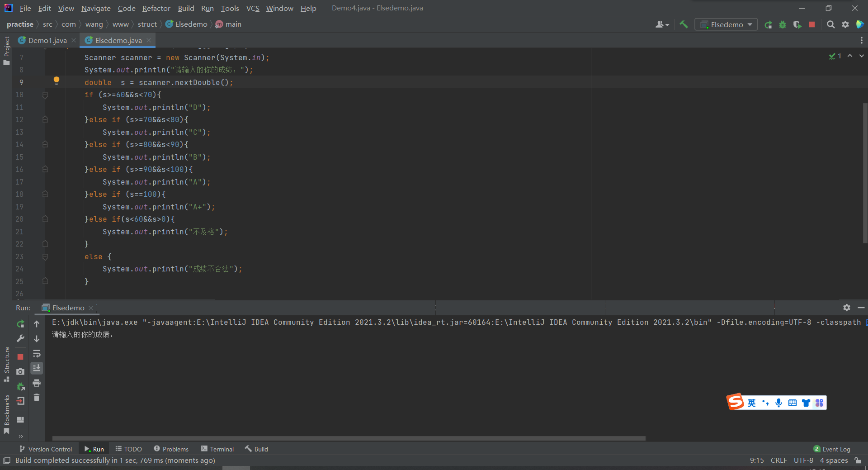Click practise breadcrumb in navigation bar
The height and width of the screenshot is (470, 868).
20,24
